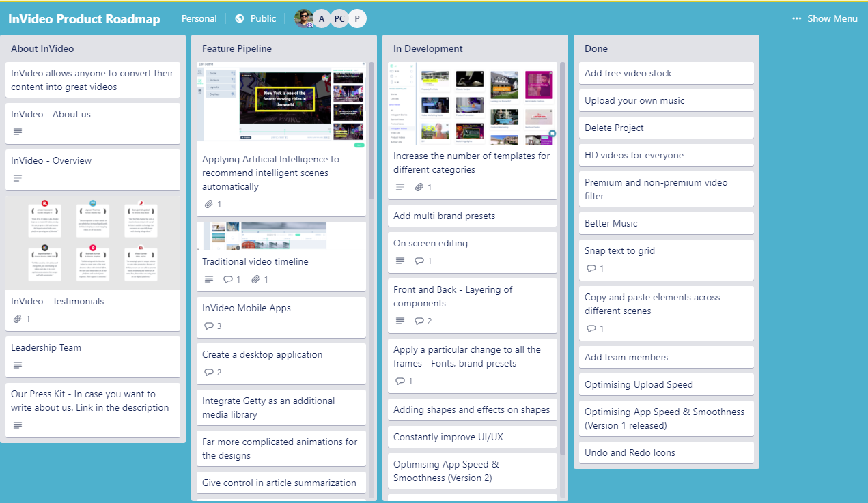Click the three dots beside Show Menu

point(797,18)
